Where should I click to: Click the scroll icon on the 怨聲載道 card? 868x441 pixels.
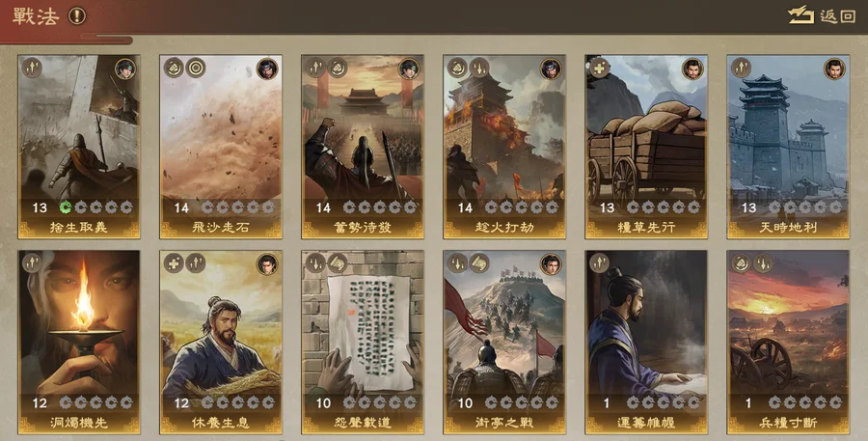tap(338, 263)
